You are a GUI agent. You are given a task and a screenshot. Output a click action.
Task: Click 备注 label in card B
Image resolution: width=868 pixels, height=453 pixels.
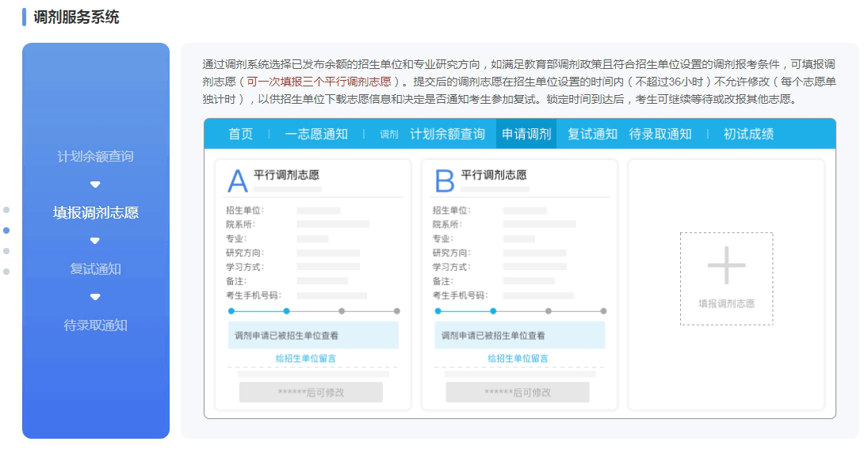click(443, 281)
